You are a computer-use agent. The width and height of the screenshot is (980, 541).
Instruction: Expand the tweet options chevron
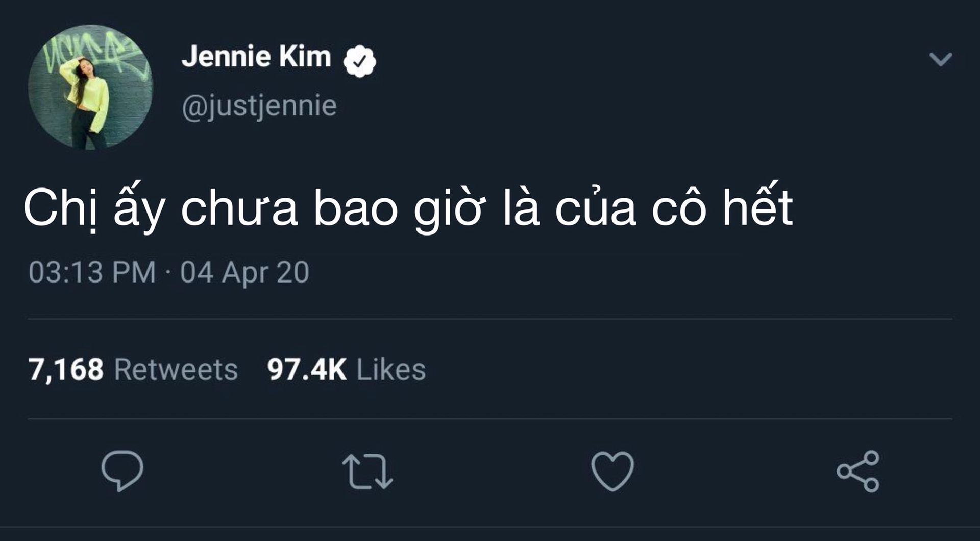pyautogui.click(x=940, y=59)
